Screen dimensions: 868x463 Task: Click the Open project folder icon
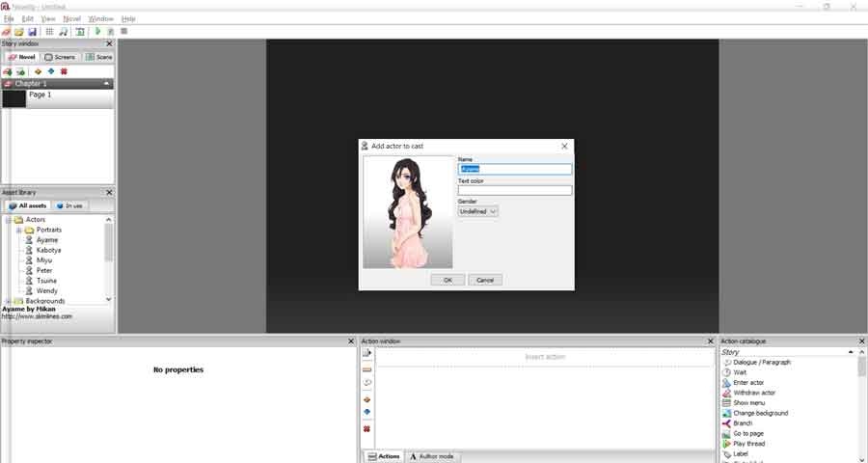(19, 32)
